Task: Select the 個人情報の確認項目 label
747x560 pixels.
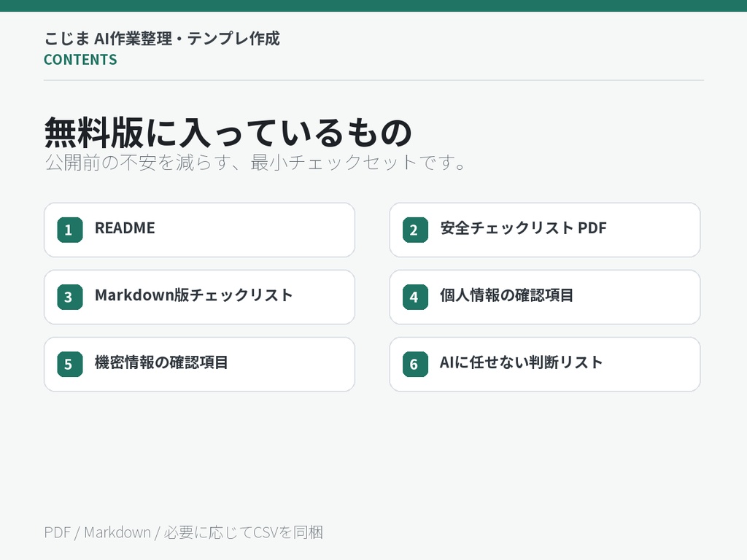Action: pos(506,295)
